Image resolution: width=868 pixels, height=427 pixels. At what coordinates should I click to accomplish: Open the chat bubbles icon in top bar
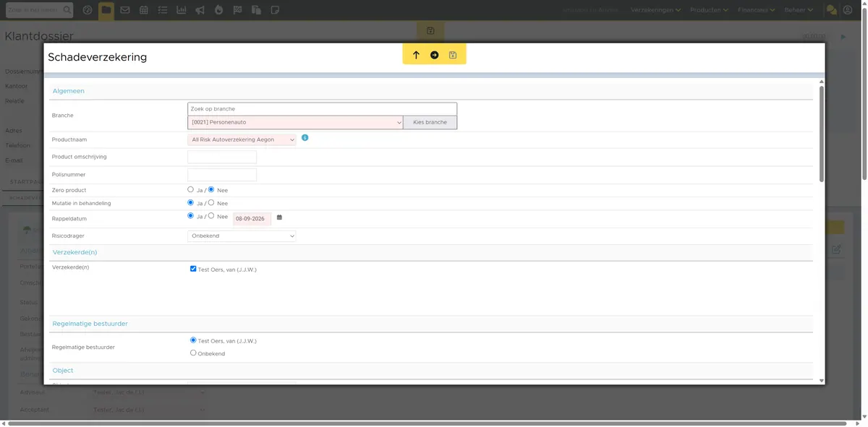[x=831, y=10]
